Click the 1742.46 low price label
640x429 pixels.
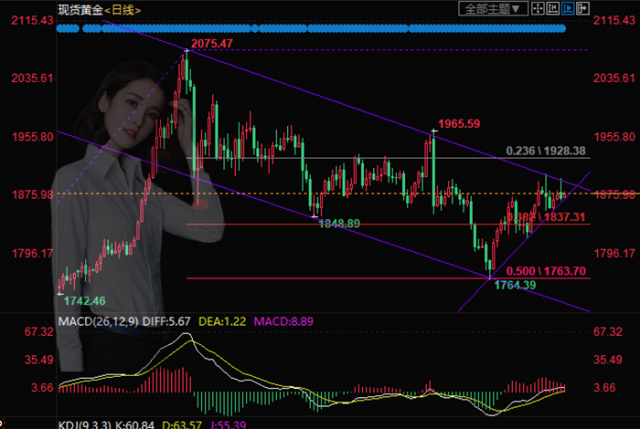pos(84,301)
